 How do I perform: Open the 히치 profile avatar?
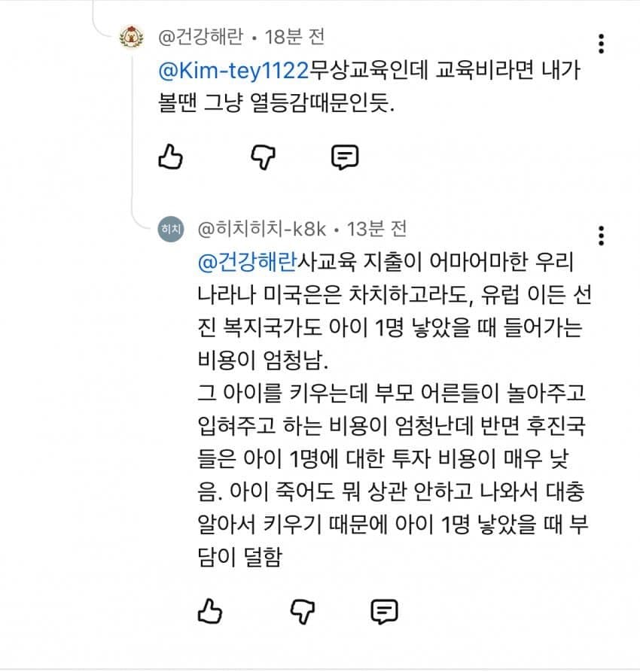(x=171, y=229)
